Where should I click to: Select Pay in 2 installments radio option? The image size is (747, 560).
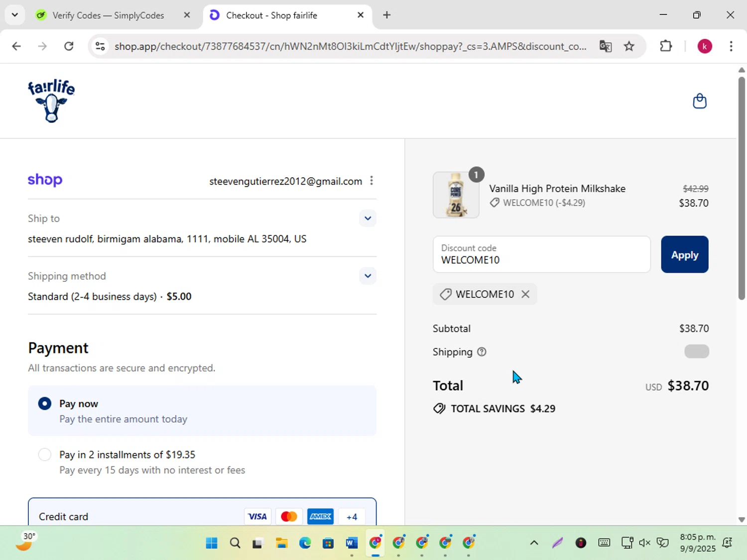point(45,454)
